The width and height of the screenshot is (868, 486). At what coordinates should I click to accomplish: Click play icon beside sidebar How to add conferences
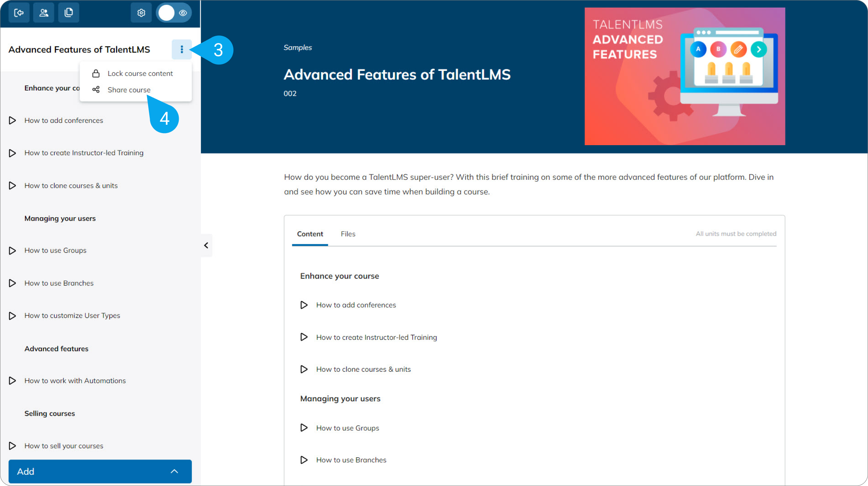point(12,120)
